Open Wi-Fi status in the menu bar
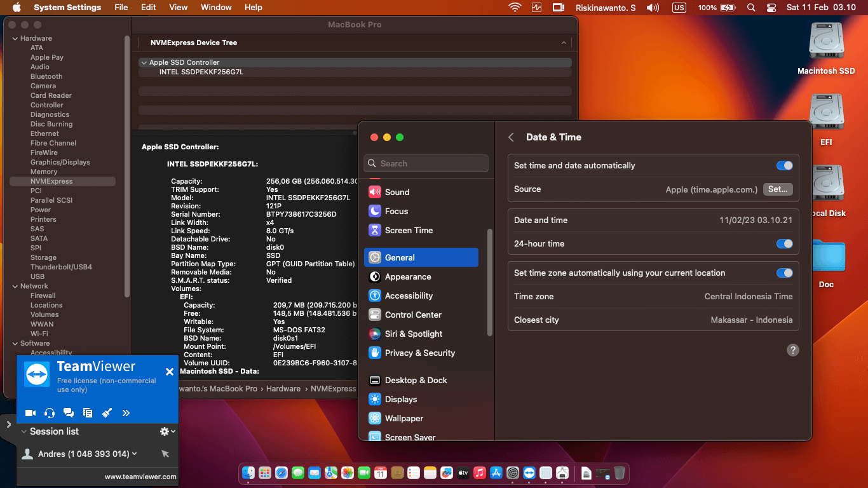 [x=515, y=7]
